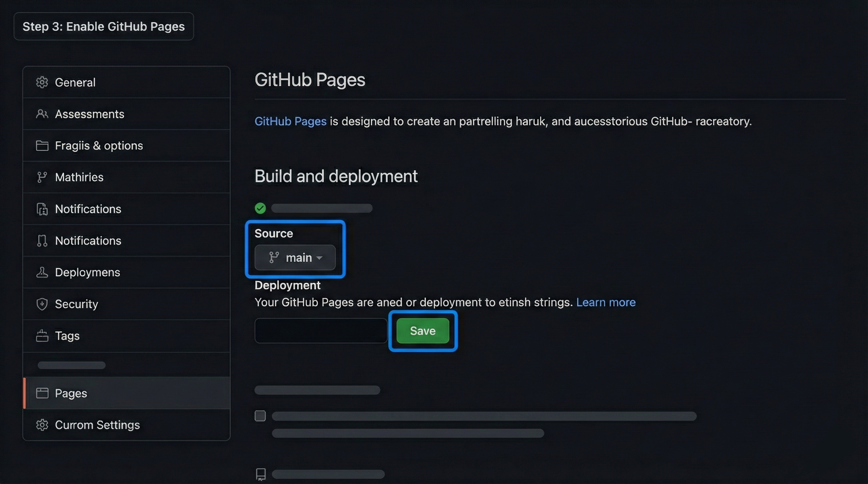Tick the unchecked checkbox below Save
This screenshot has height=484, width=868.
[260, 416]
